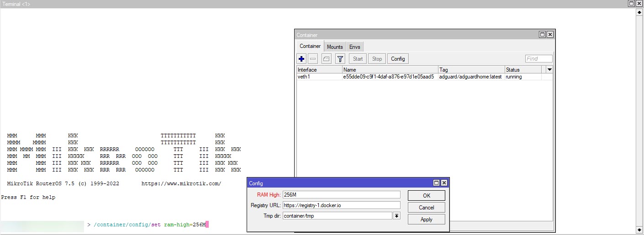Switch to the Container tab
Image resolution: width=644 pixels, height=235 pixels.
coord(310,46)
